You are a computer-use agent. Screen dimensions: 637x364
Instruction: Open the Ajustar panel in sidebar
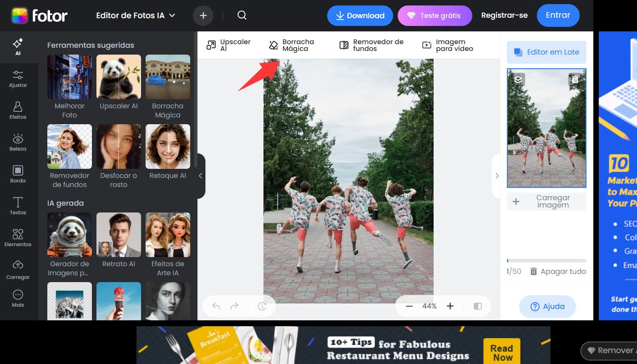tap(18, 79)
